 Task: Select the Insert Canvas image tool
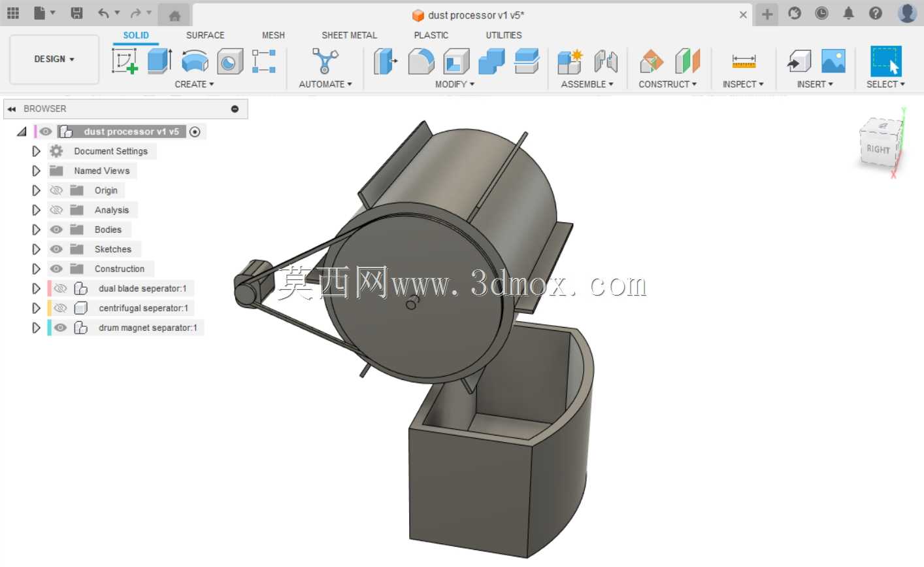pos(833,61)
